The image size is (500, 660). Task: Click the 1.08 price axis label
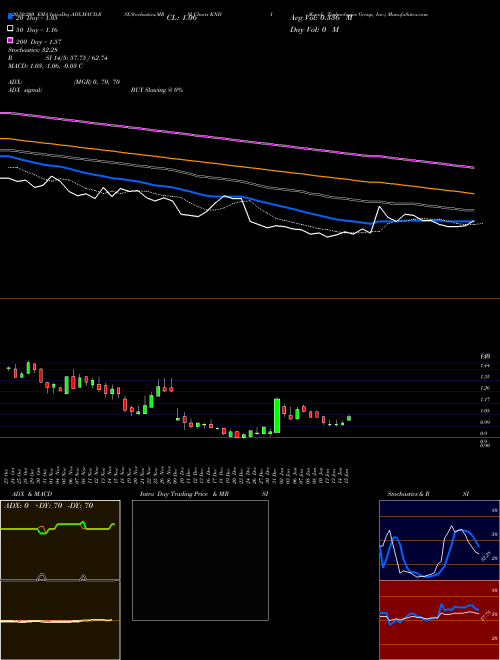pyautogui.click(x=484, y=410)
